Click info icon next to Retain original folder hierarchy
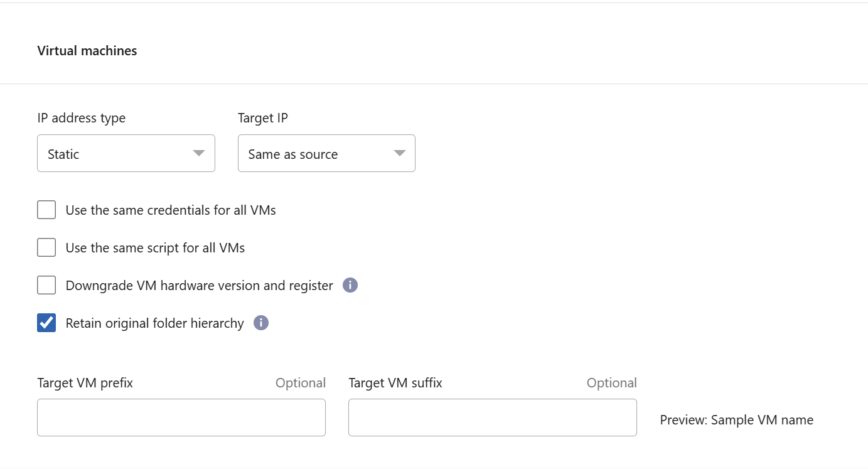The height and width of the screenshot is (469, 868). tap(261, 323)
